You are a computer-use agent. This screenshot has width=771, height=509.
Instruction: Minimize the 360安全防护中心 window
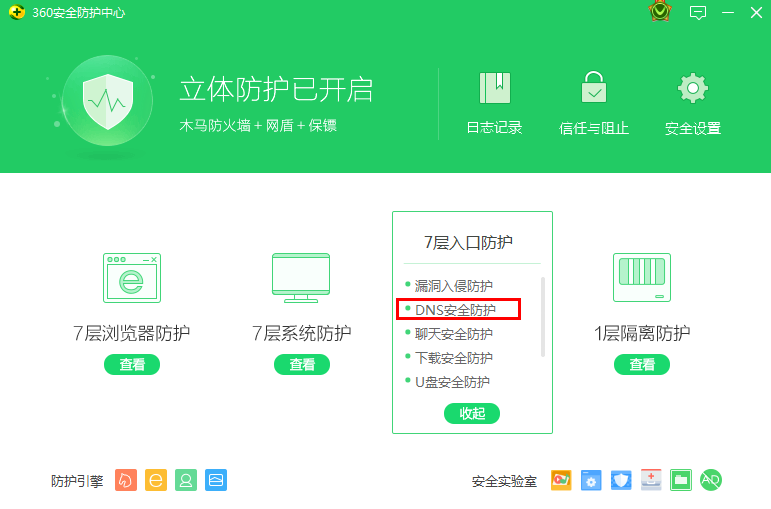pyautogui.click(x=728, y=12)
